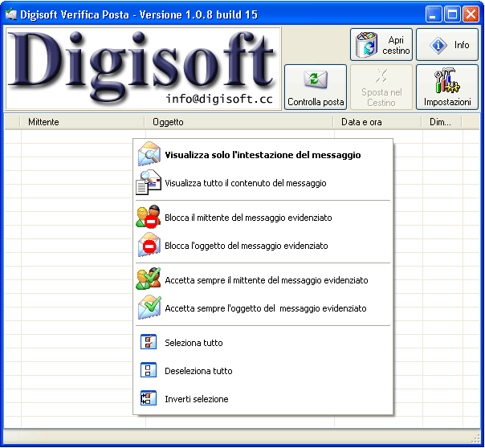The image size is (485, 448).
Task: Choose Blocca l'oggetto del messaggio evidenziato
Action: (x=246, y=246)
